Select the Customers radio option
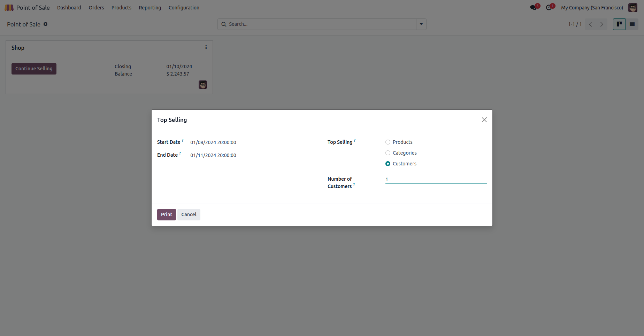The image size is (644, 336). [x=388, y=164]
